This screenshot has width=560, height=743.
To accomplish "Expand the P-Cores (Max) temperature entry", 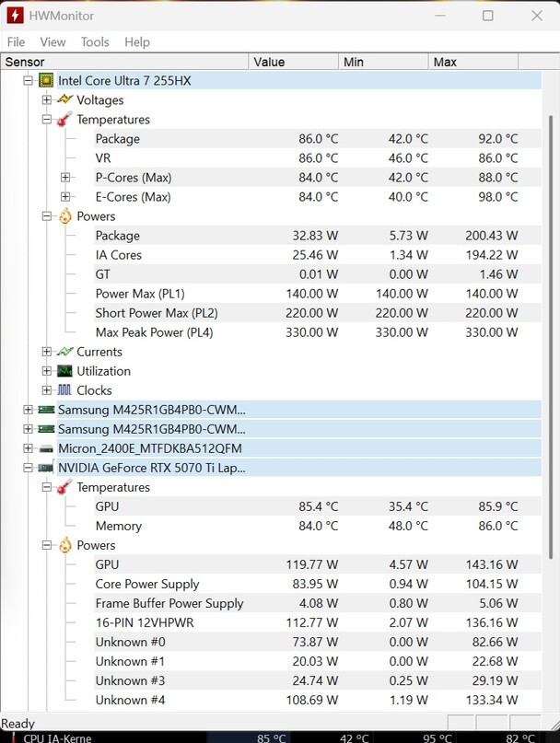I will tap(65, 177).
